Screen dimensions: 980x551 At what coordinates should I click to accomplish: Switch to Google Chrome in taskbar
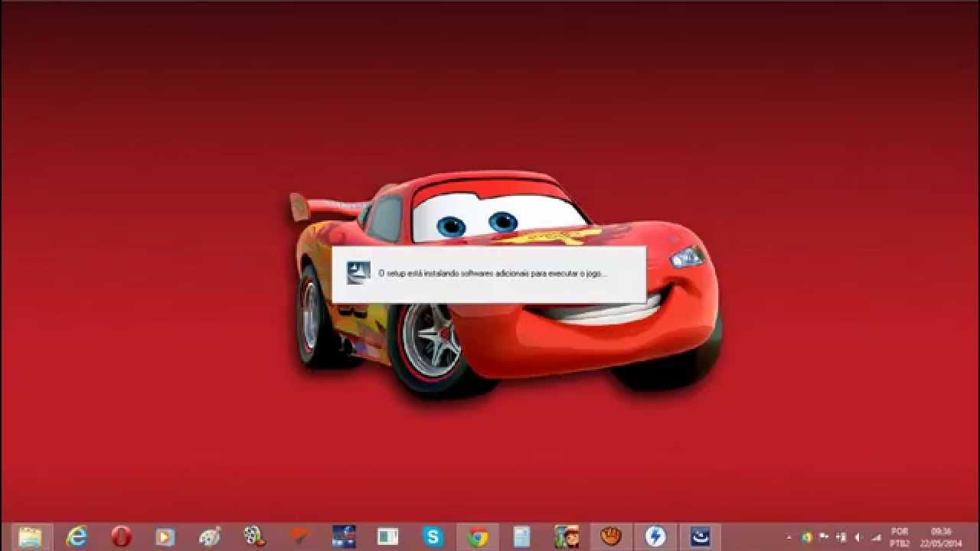478,536
